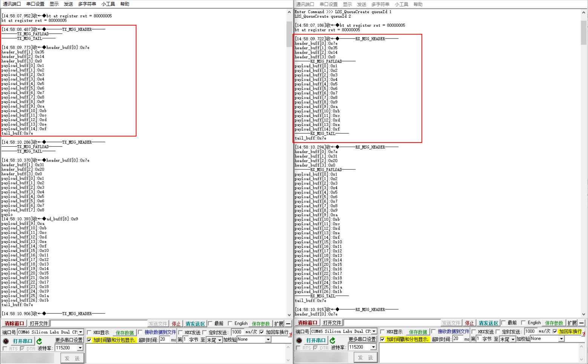Click the green refresh arrow in COM45 window
This screenshot has width=588, height=364.
pyautogui.click(x=333, y=340)
